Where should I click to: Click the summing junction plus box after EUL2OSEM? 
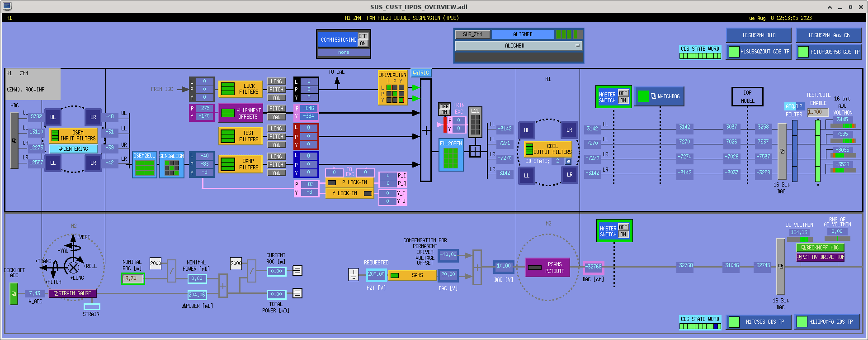tap(475, 151)
